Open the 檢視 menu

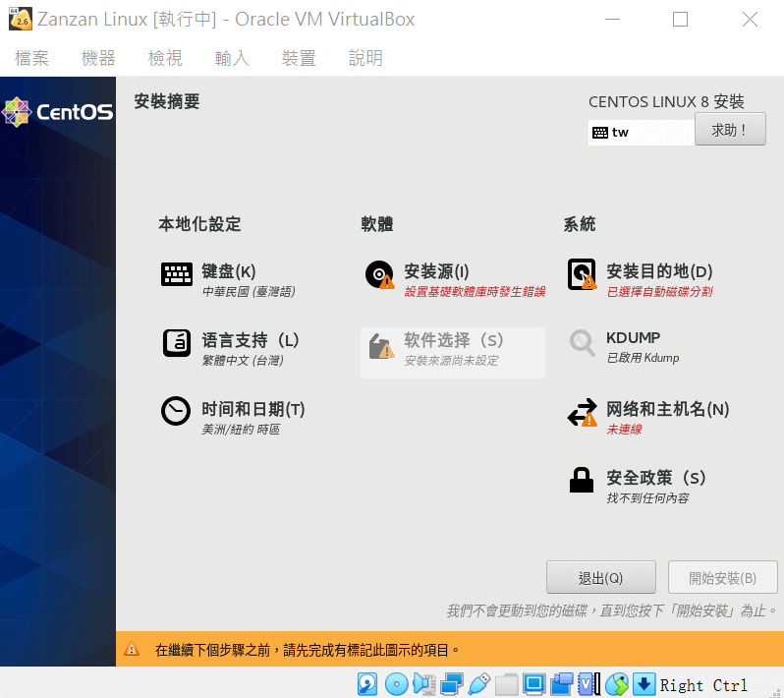(165, 58)
